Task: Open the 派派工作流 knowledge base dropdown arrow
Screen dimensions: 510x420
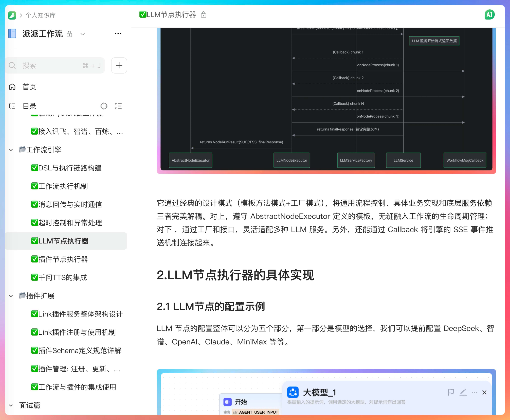Action: pos(83,34)
